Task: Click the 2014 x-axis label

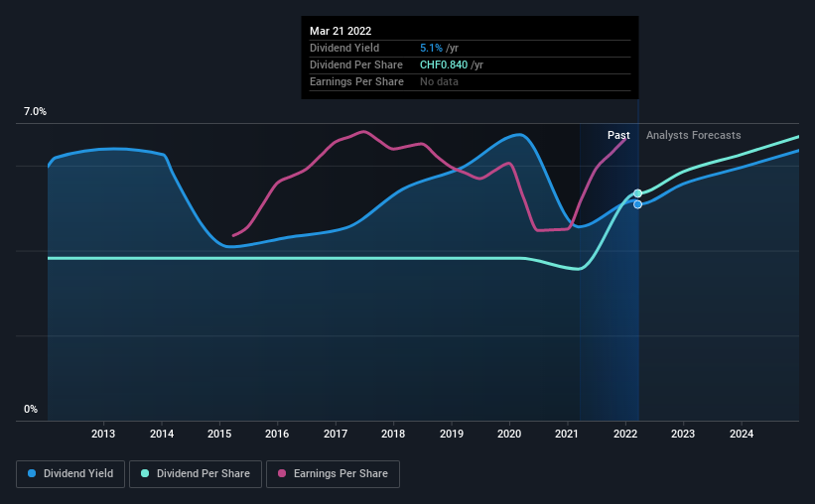Action: pos(162,434)
